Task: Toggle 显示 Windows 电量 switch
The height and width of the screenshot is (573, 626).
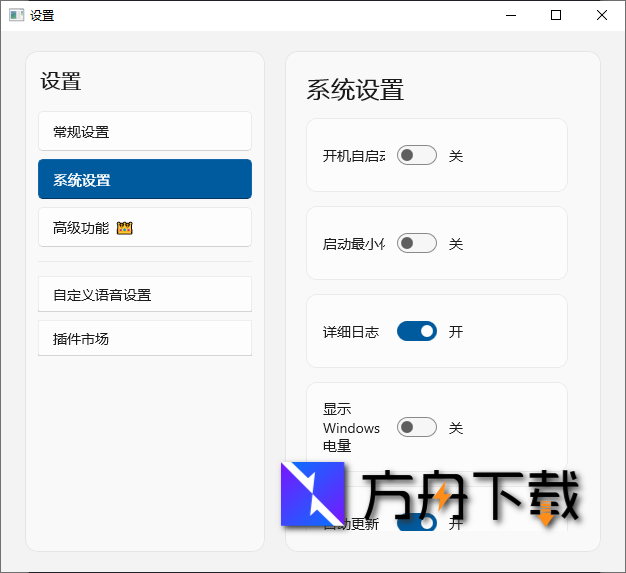Action: (x=416, y=427)
